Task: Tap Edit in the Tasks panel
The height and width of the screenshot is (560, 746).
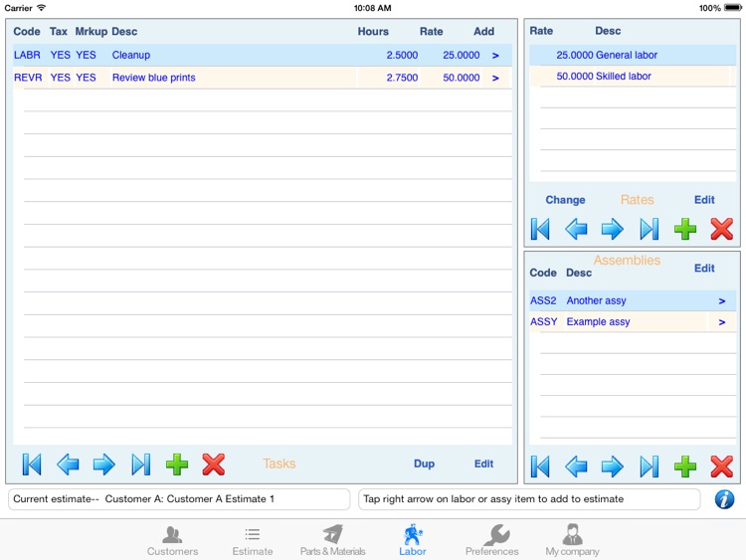Action: (x=483, y=464)
